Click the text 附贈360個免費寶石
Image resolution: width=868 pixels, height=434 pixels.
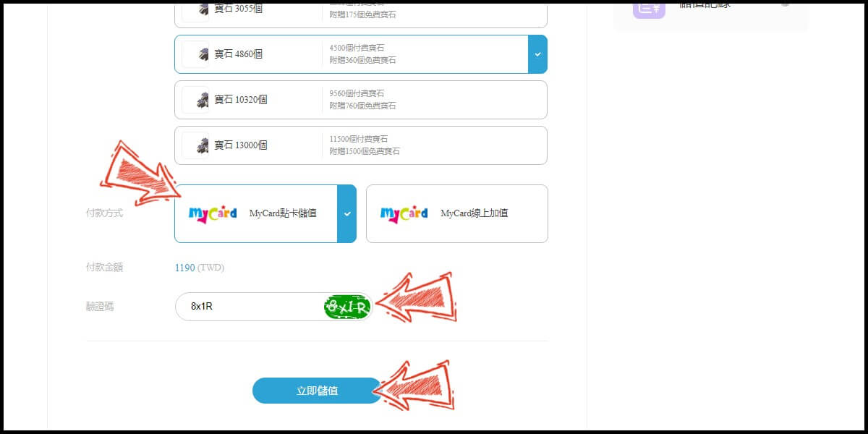362,61
